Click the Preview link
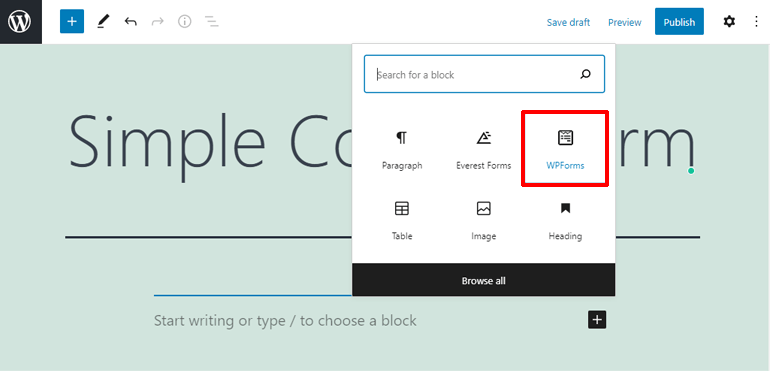The width and height of the screenshot is (770, 372). (x=625, y=23)
